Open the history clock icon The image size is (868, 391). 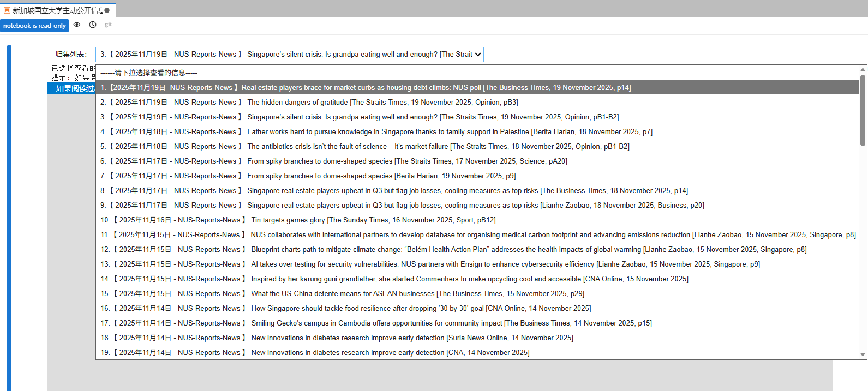(93, 25)
